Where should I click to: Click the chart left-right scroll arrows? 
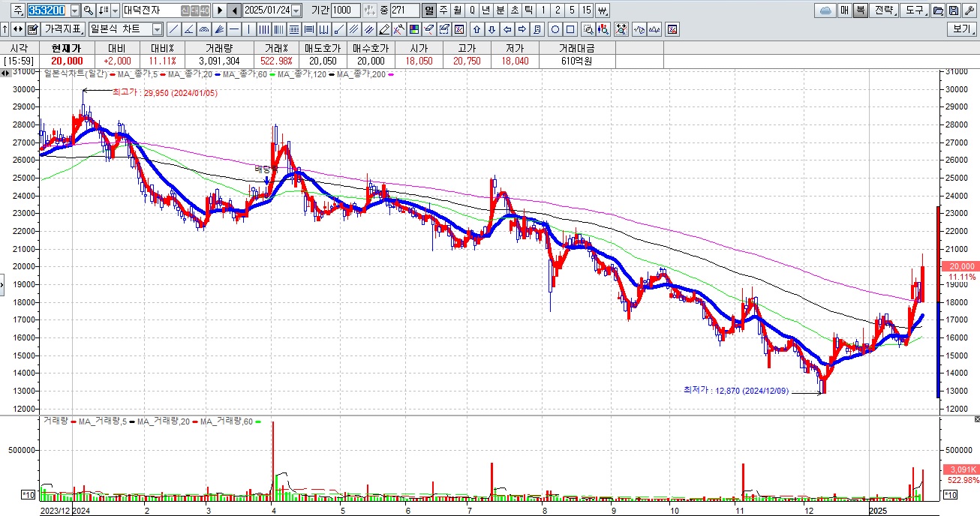point(5,73)
